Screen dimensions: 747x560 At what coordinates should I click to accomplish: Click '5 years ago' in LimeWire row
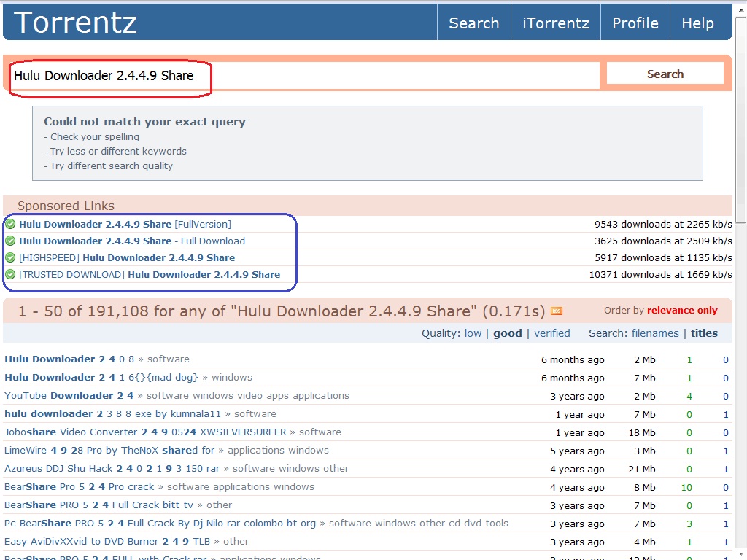click(577, 451)
